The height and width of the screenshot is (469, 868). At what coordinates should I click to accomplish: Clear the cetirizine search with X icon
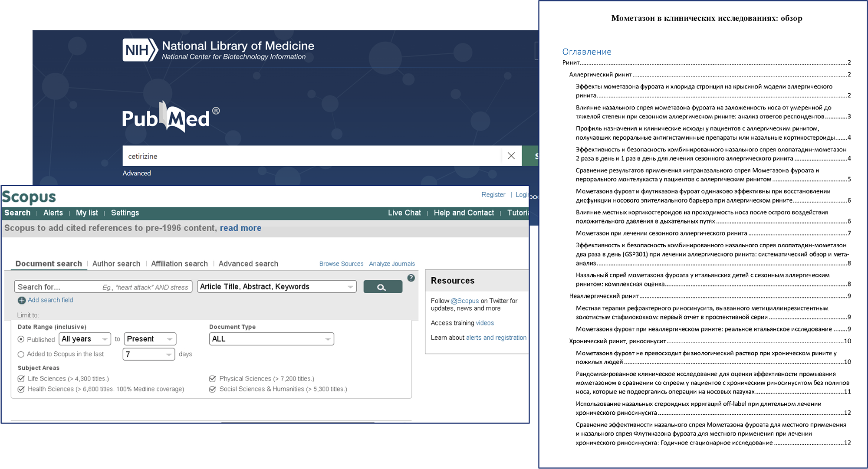pyautogui.click(x=511, y=156)
